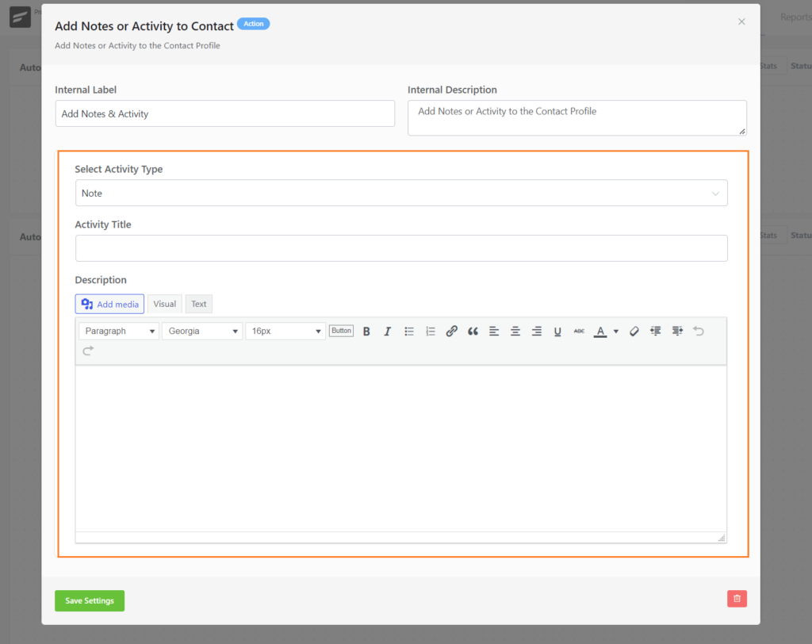This screenshot has height=644, width=812.
Task: Delete the action using the trash icon
Action: pyautogui.click(x=737, y=598)
